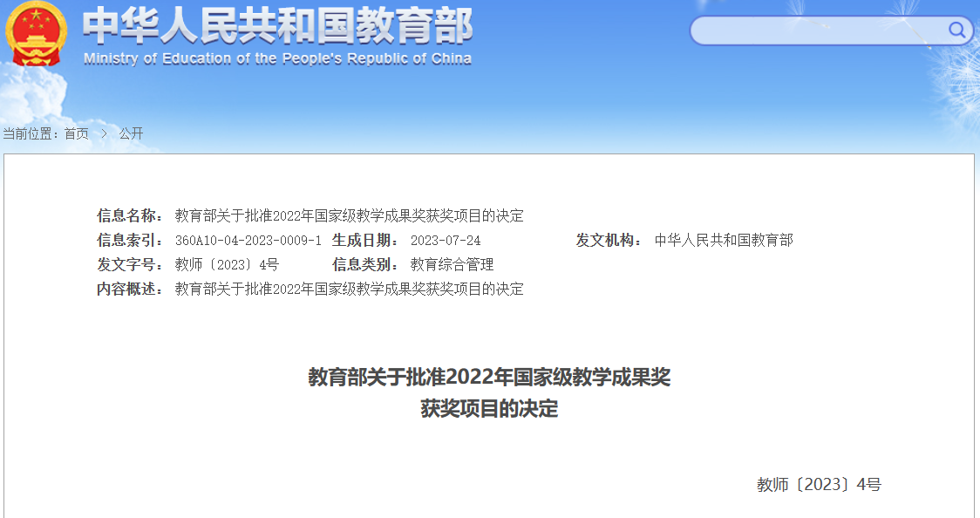The width and height of the screenshot is (980, 518).
Task: Click the bold document heading's first line
Action: (x=489, y=378)
